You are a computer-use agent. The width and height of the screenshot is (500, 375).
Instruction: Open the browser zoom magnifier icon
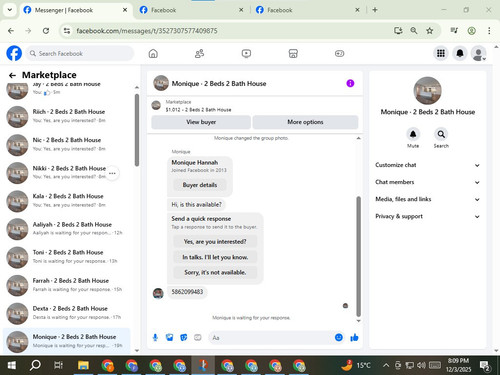pos(414,31)
